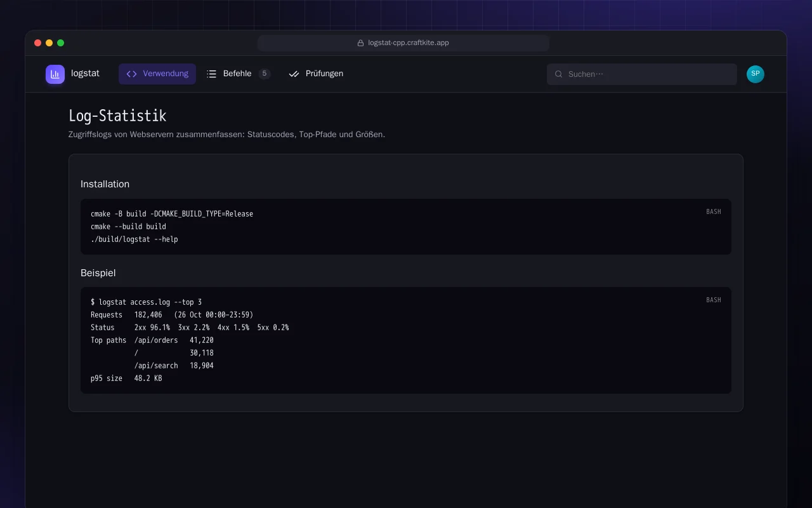Click the cmake --build build line
This screenshot has width=812, height=508.
pyautogui.click(x=128, y=227)
